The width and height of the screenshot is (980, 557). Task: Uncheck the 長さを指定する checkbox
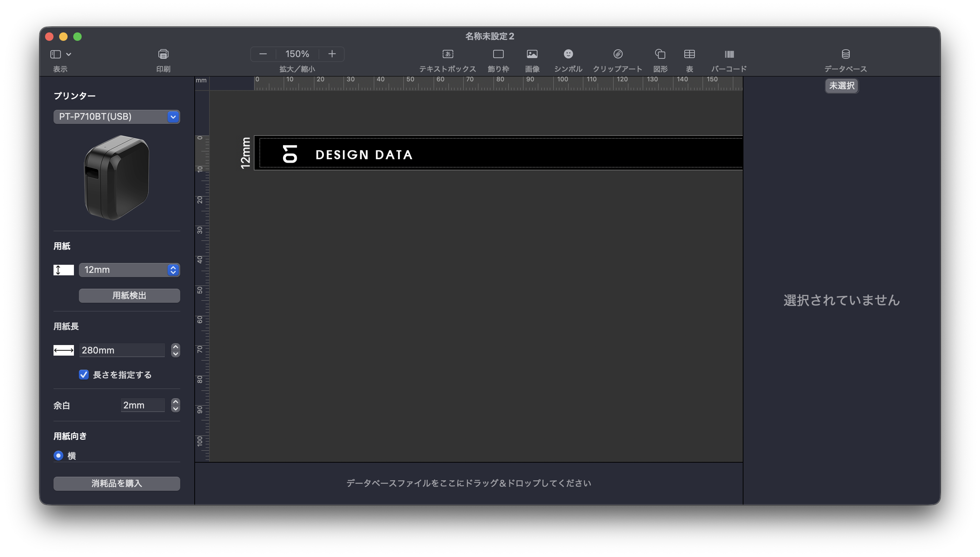pos(84,375)
